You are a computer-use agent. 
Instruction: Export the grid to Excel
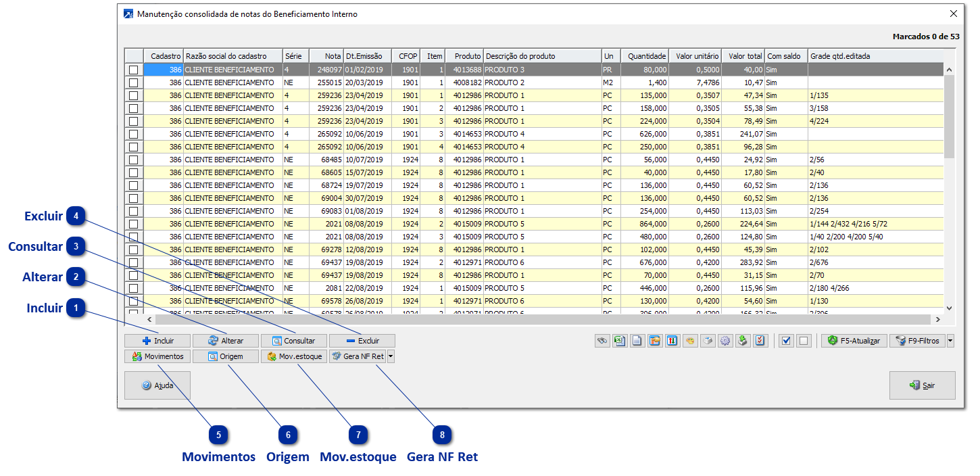(x=619, y=341)
